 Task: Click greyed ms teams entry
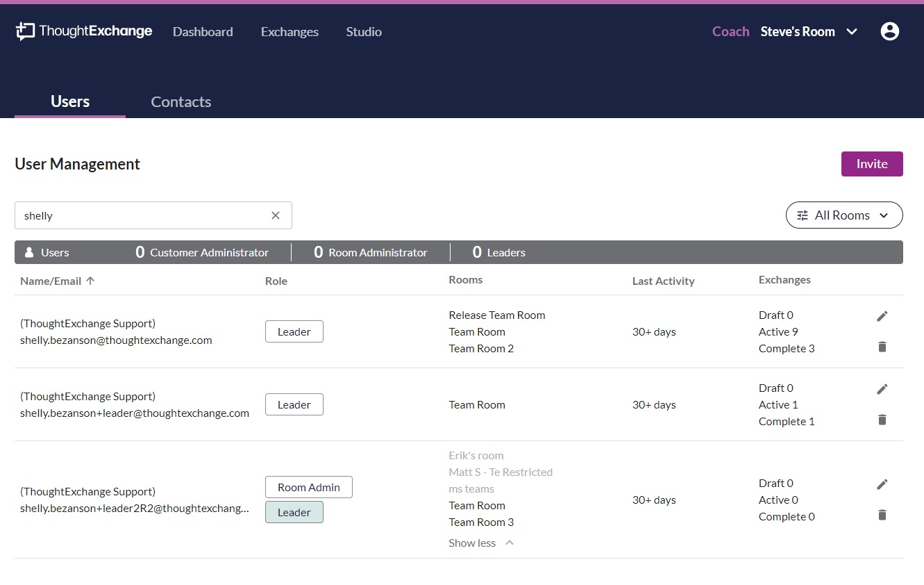[471, 488]
